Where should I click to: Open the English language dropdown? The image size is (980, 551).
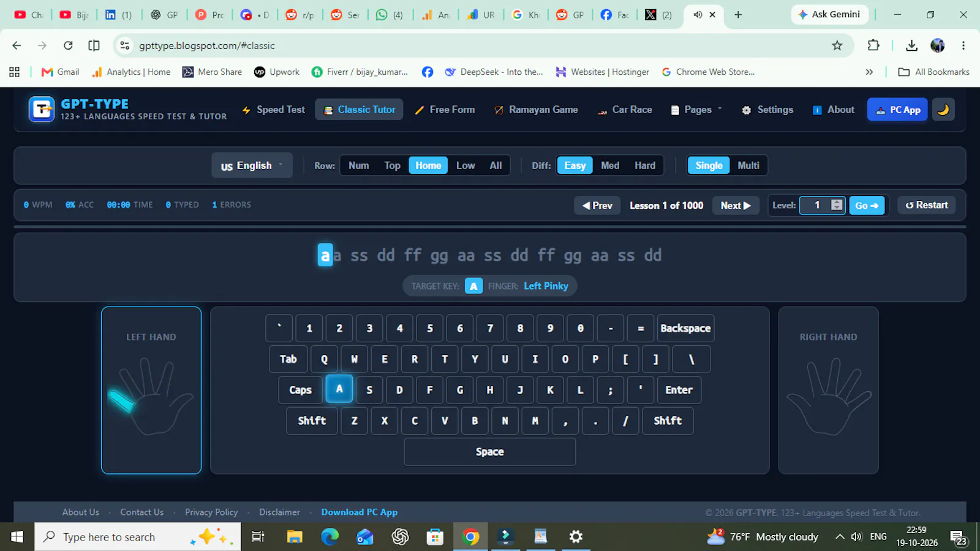click(252, 165)
